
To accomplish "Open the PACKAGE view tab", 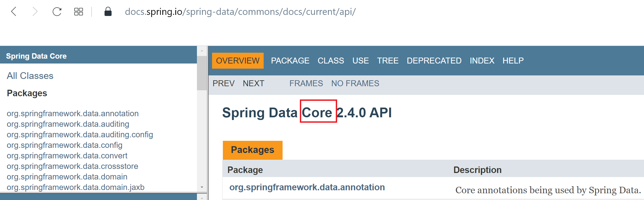I will click(290, 61).
